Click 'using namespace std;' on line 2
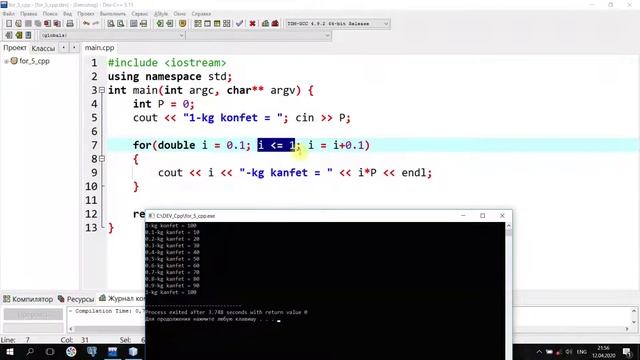640x360 pixels. pos(170,77)
